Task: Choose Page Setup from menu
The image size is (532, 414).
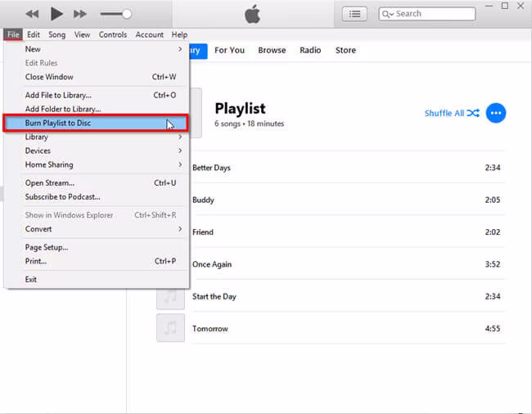Action: (96, 248)
